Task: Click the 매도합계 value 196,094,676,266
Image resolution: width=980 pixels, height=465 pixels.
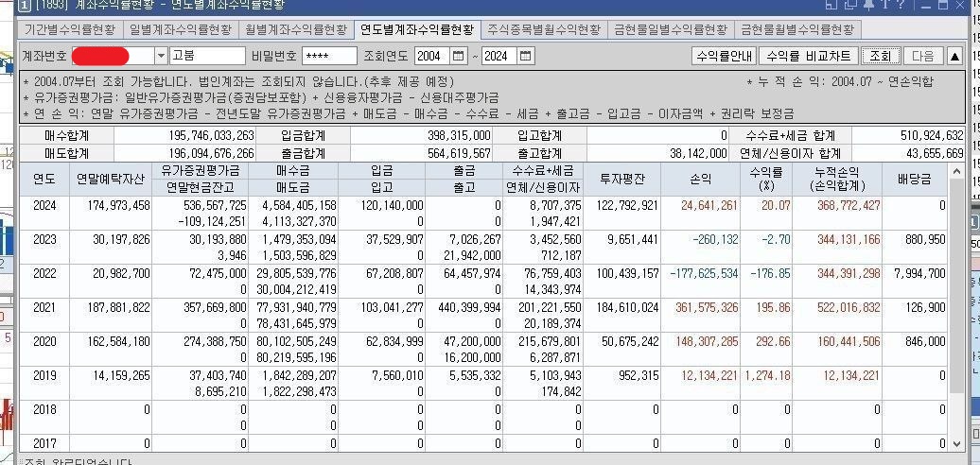Action: pos(211,153)
